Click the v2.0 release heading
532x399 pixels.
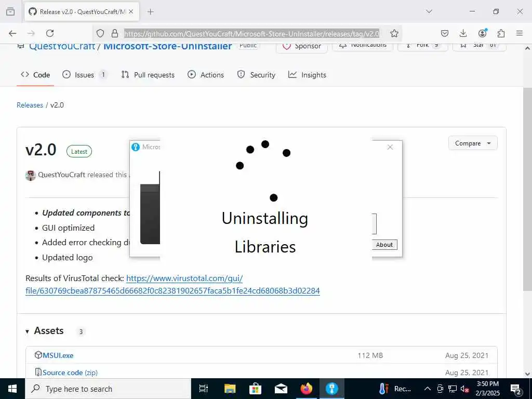(41, 150)
